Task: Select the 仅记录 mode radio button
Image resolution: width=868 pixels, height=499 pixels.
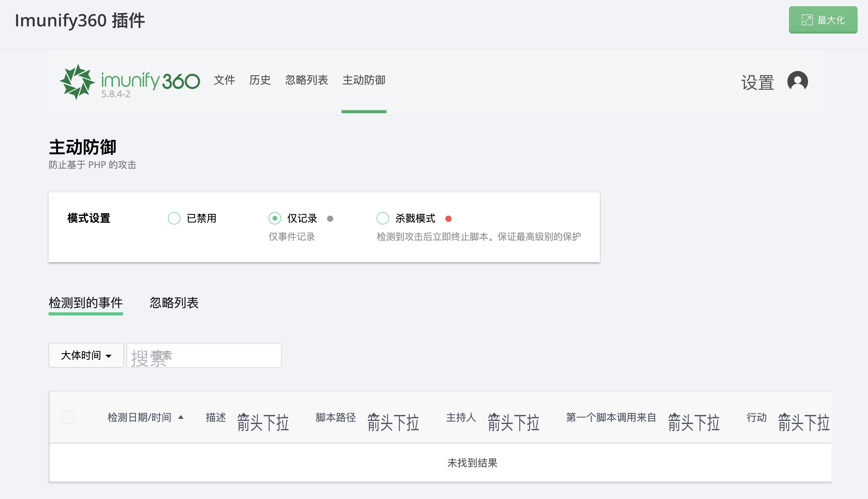Action: click(x=275, y=218)
